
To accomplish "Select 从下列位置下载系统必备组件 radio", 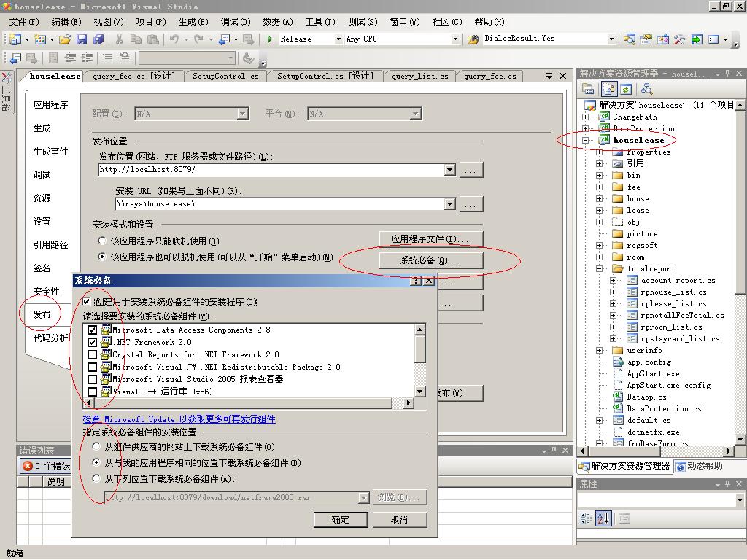I will 96,478.
